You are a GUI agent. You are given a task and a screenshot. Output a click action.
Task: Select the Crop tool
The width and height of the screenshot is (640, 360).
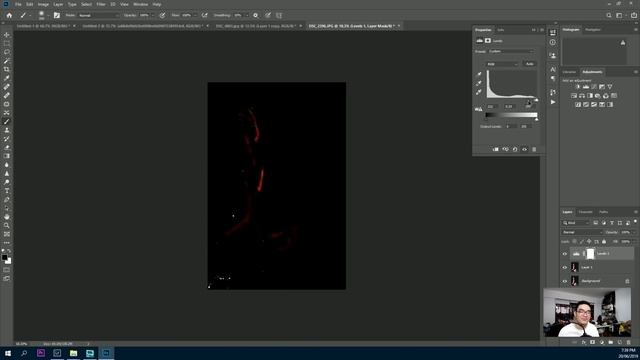tap(7, 69)
